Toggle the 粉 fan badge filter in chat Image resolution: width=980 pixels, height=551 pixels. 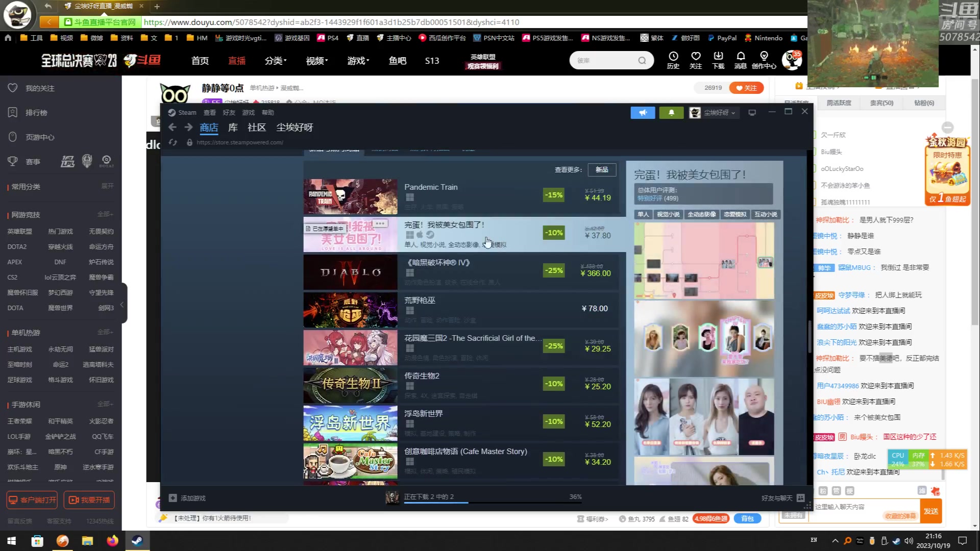(x=823, y=491)
